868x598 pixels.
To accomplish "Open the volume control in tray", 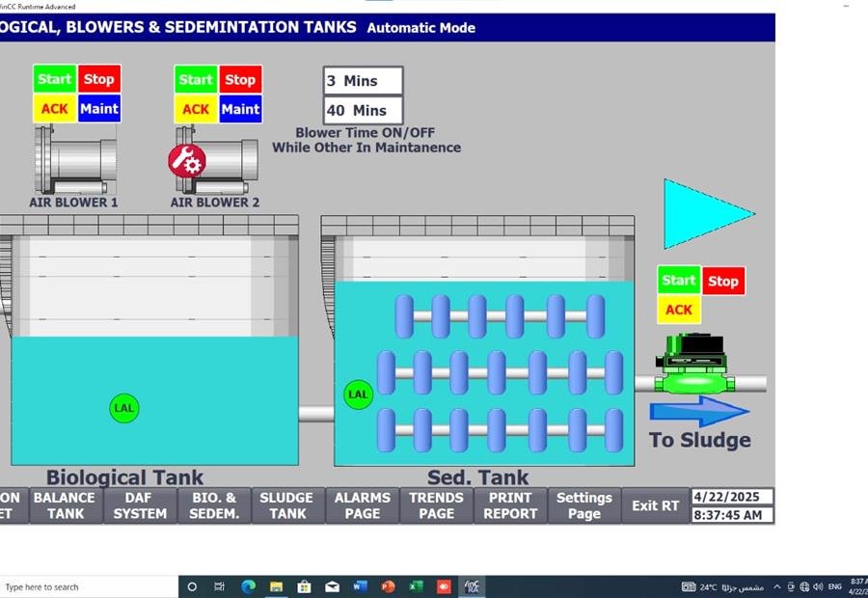I will coord(818,587).
